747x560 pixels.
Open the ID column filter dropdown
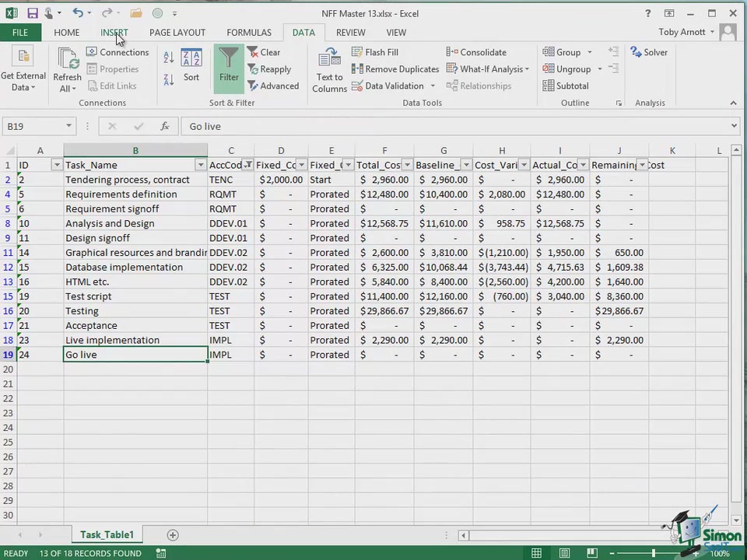tap(57, 165)
